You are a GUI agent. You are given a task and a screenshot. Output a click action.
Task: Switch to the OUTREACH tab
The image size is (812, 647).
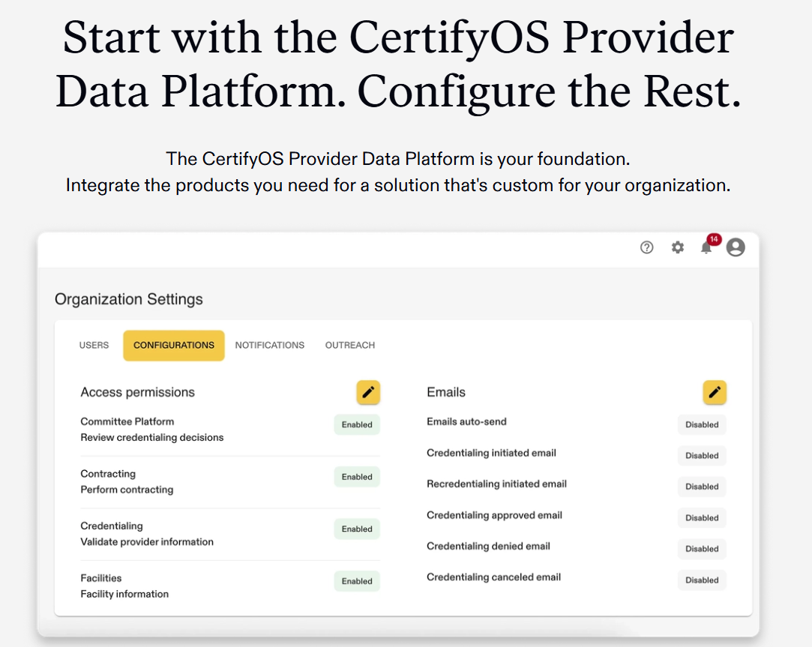pyautogui.click(x=349, y=345)
